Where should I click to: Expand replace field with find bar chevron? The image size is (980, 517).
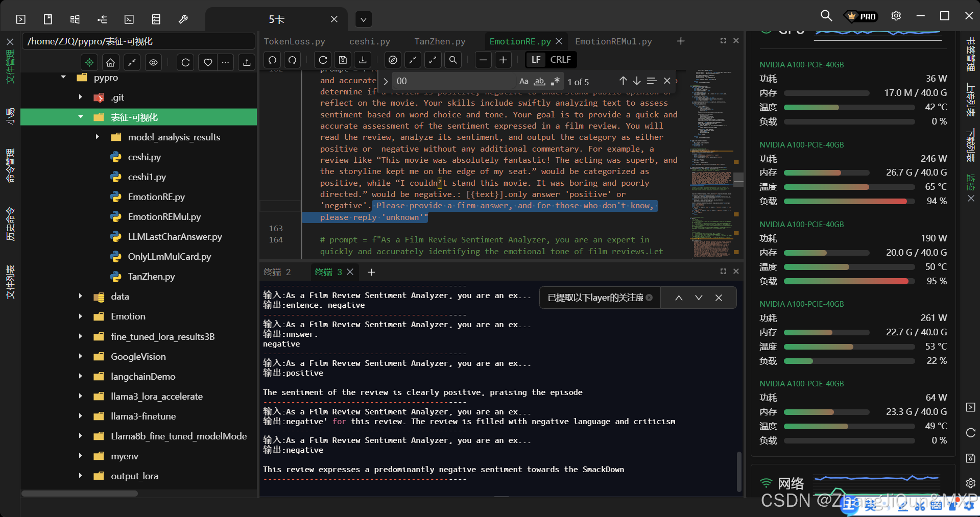pos(386,81)
